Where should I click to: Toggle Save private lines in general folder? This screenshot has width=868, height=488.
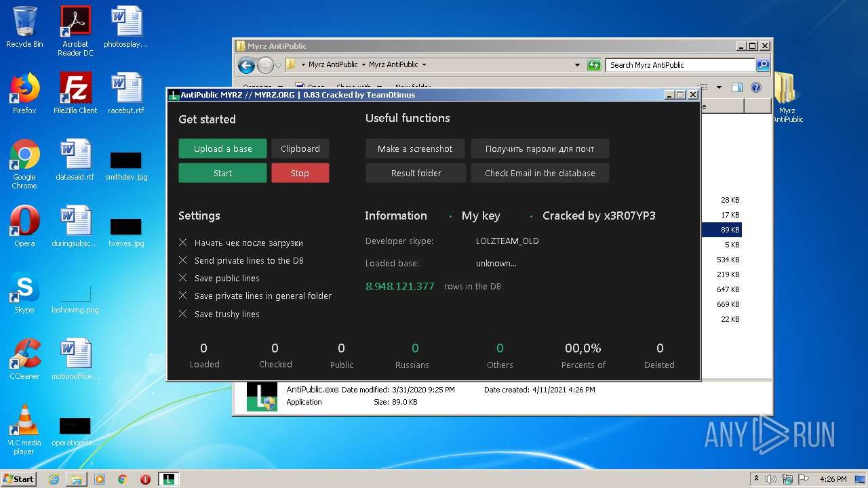pyautogui.click(x=255, y=296)
